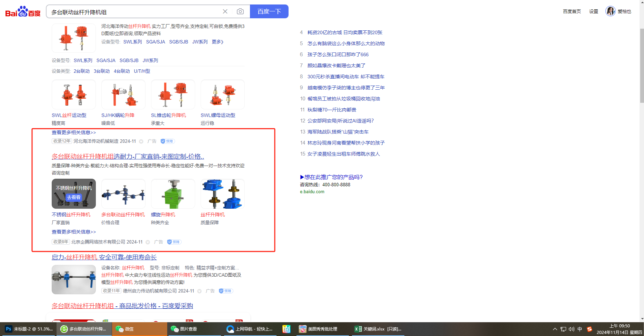Click the 中 input method indicator

click(580, 329)
